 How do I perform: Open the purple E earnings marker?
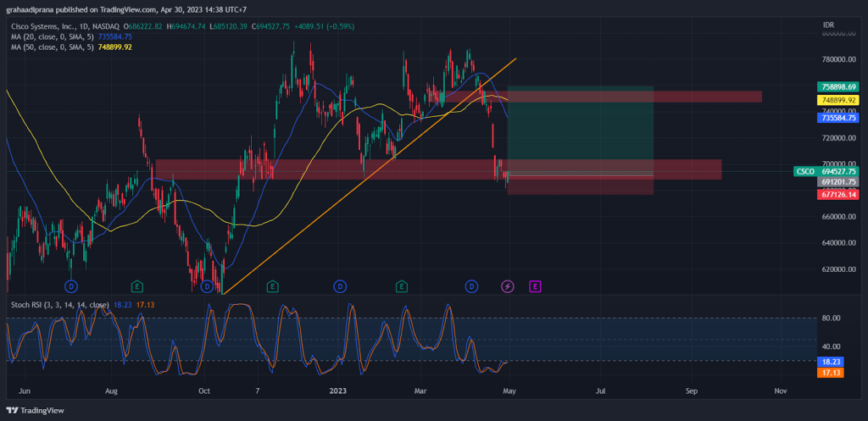point(535,286)
